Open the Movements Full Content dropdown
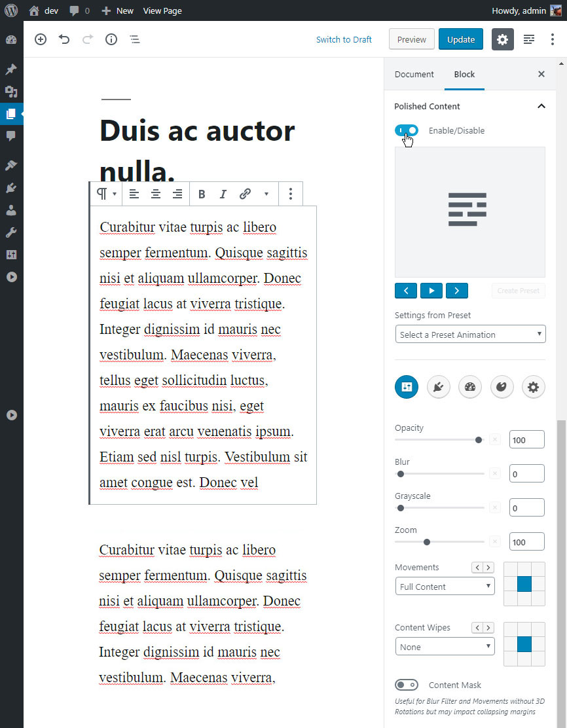The width and height of the screenshot is (567, 728). [x=445, y=586]
